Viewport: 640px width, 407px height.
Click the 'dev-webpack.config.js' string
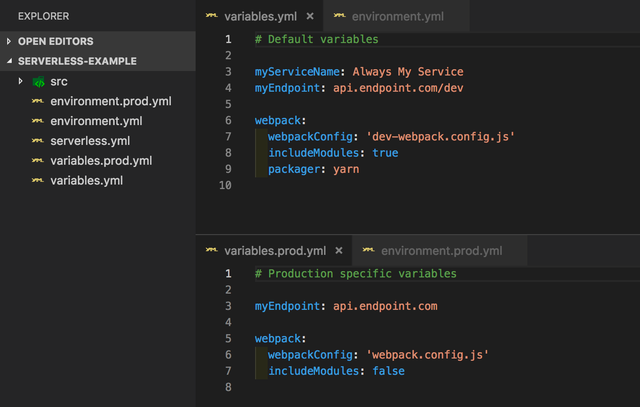tap(440, 137)
